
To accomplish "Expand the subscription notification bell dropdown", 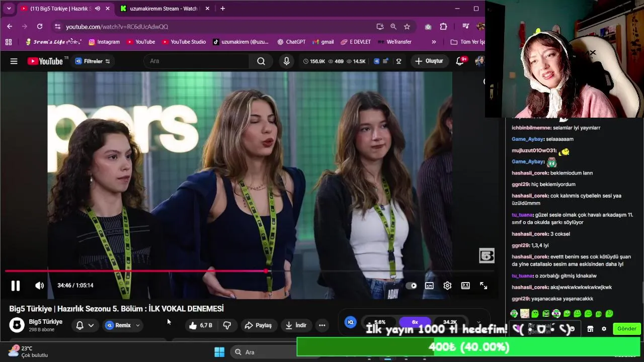I will (85, 325).
